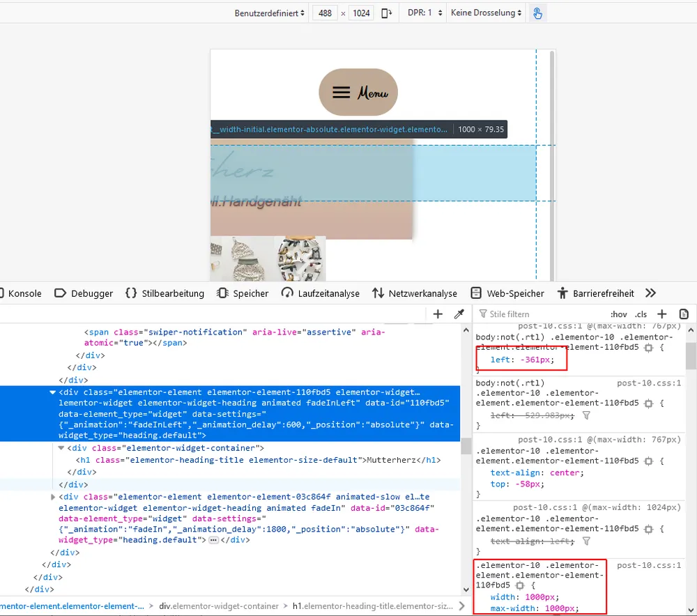697x616 pixels.
Task: Filter rules containing text-align left property
Action: pos(586,541)
